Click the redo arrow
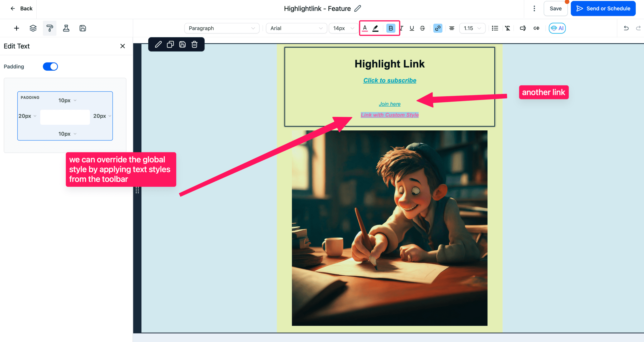644x342 pixels. (638, 28)
